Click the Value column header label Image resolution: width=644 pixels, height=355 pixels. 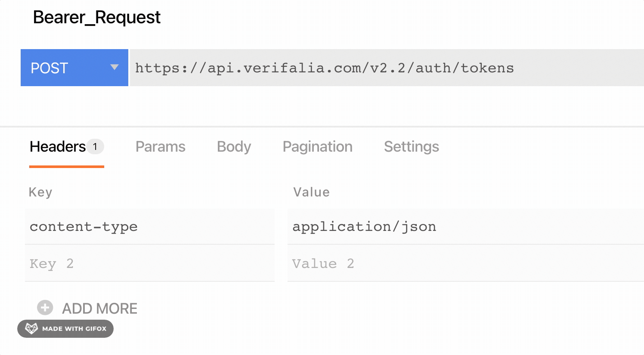311,192
